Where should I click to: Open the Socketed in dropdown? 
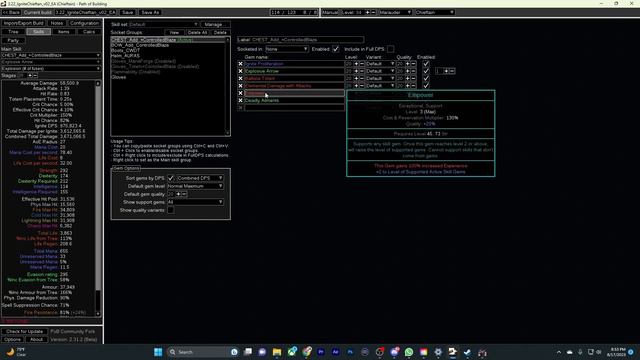pos(287,49)
